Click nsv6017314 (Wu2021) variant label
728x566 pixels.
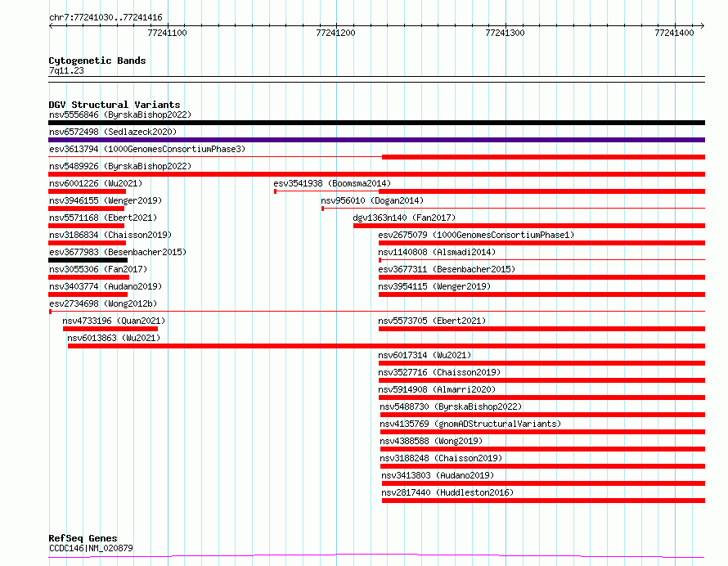pyautogui.click(x=425, y=355)
